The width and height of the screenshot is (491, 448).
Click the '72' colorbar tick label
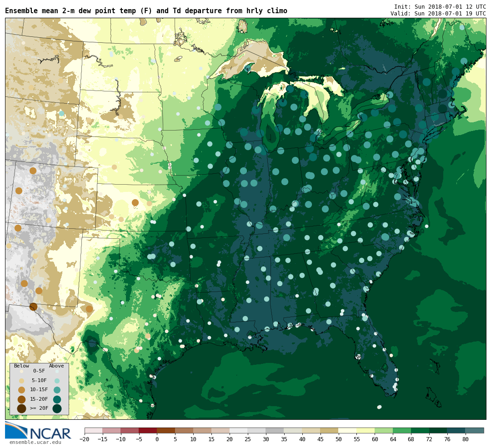tap(430, 439)
